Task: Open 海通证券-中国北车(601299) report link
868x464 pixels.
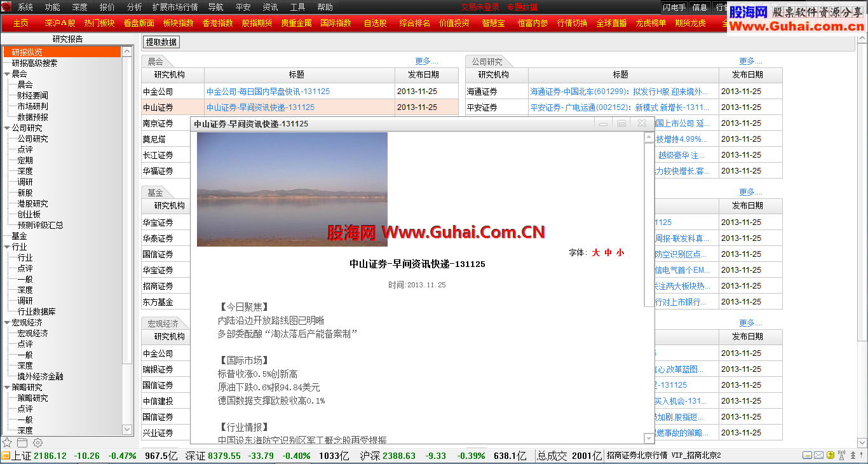Action: (619, 92)
